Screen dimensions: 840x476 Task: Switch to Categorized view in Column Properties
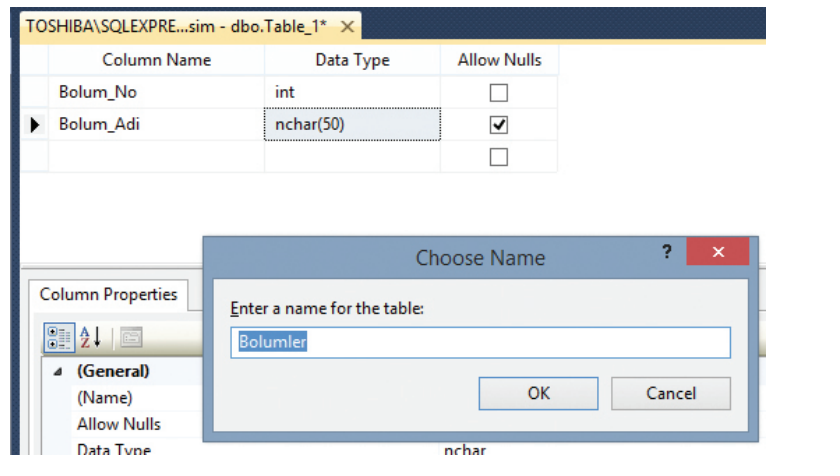click(x=59, y=338)
